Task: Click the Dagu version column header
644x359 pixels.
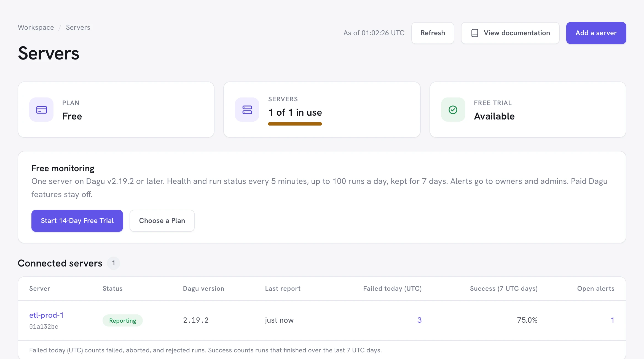Action: tap(203, 289)
